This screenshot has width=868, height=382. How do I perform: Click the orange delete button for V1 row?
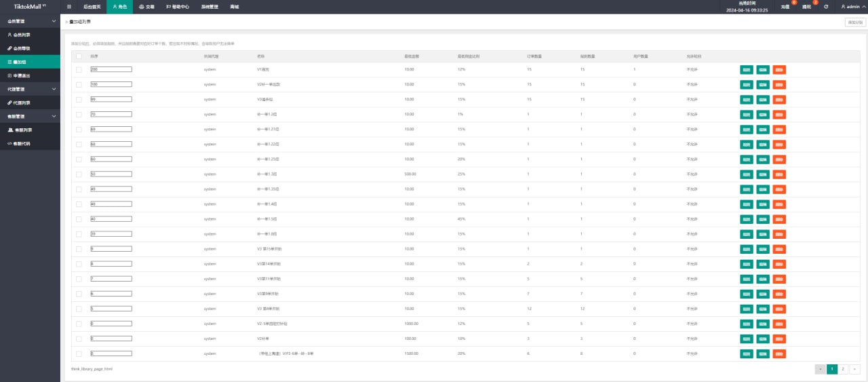pos(778,69)
